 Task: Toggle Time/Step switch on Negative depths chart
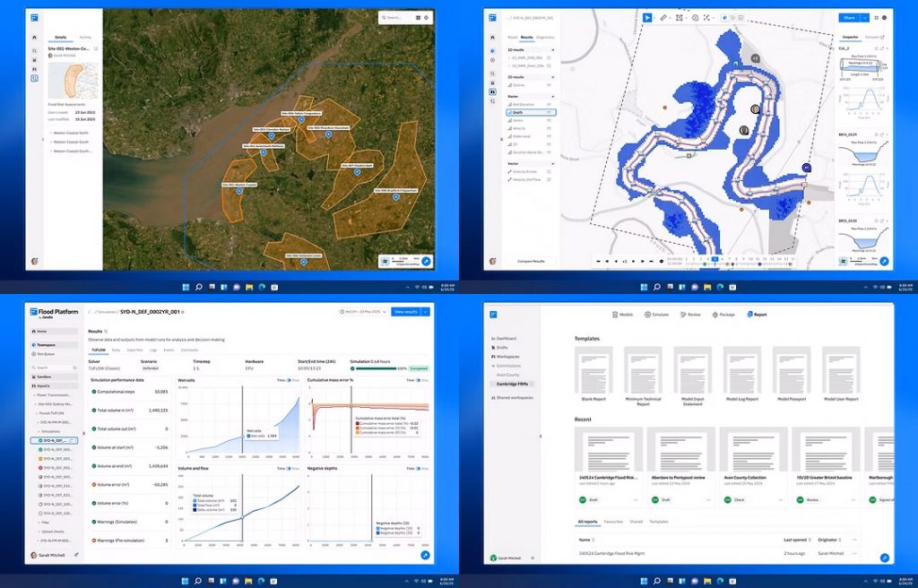pos(417,468)
